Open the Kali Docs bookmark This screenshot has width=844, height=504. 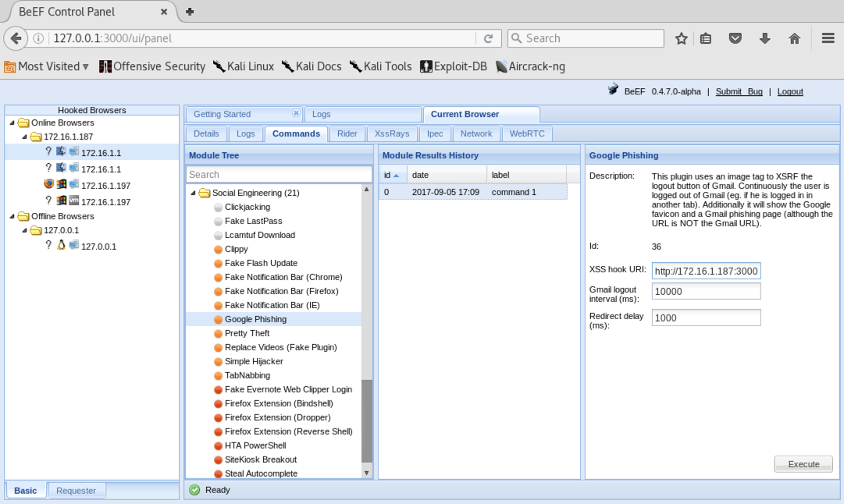click(x=312, y=66)
